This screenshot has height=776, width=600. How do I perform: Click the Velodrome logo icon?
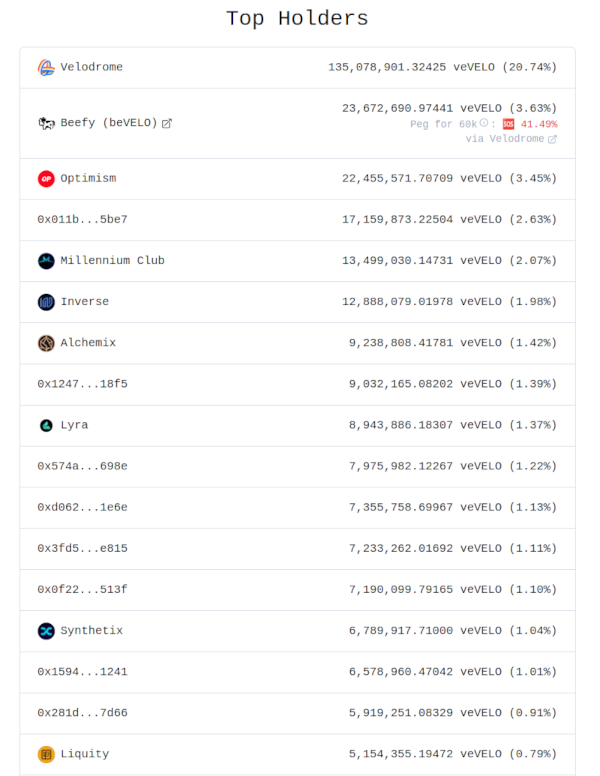pos(46,68)
